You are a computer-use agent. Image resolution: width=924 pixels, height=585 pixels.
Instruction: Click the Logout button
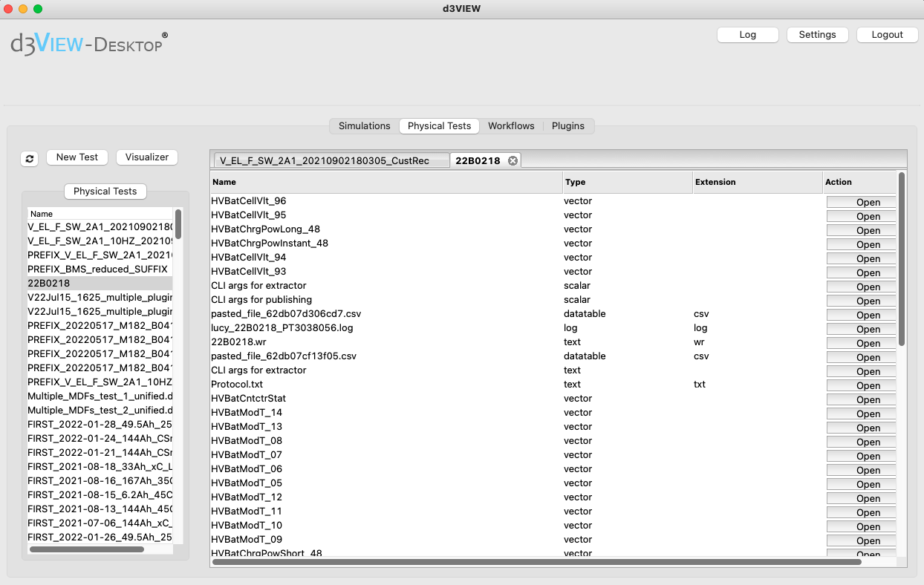887,35
